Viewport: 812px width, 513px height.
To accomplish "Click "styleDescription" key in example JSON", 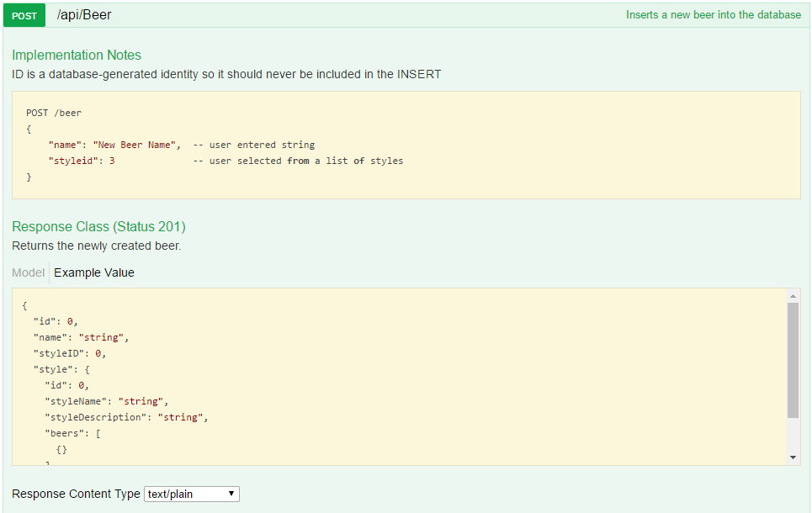I will (x=95, y=417).
